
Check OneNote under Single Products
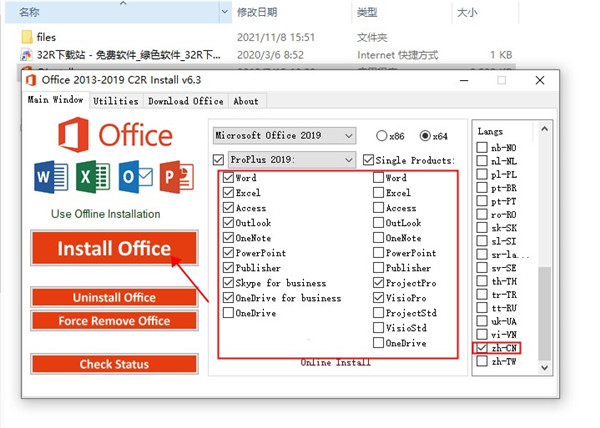[x=378, y=238]
